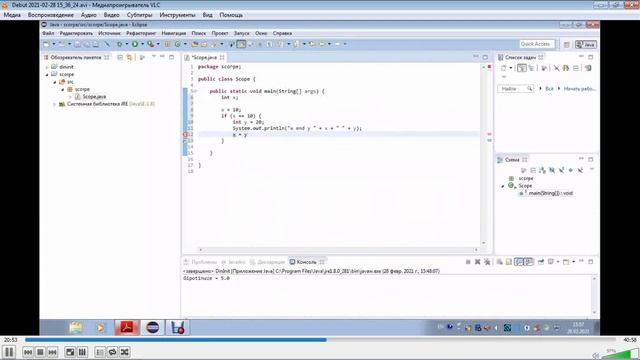This screenshot has height=360, width=640.
Task: Toggle the VLC playlist view
Action: tap(100, 352)
